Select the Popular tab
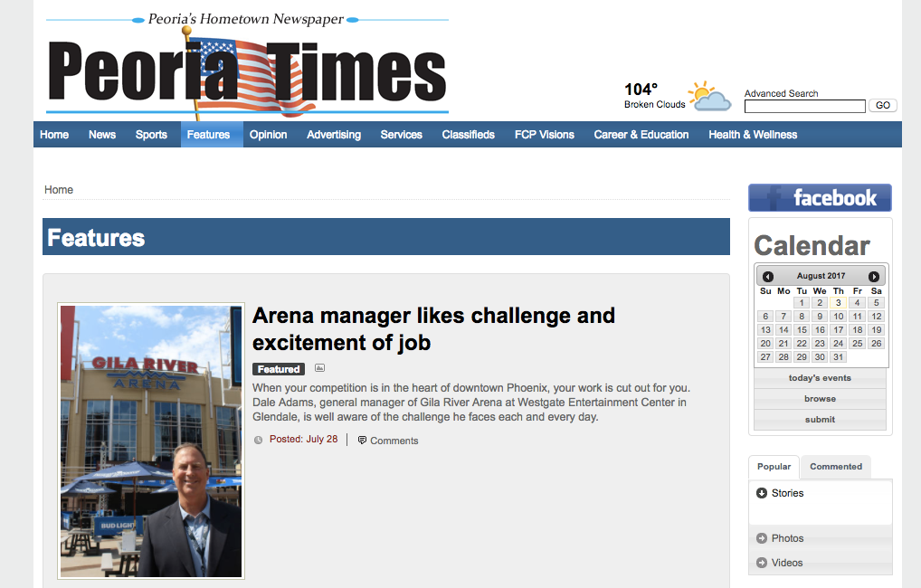This screenshot has width=921, height=588. (774, 467)
